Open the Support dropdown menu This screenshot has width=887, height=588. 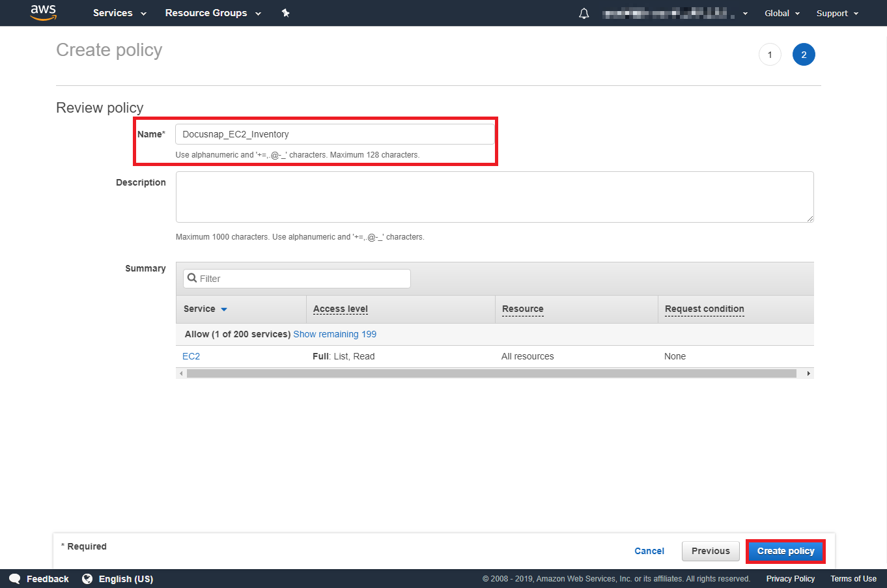point(838,13)
